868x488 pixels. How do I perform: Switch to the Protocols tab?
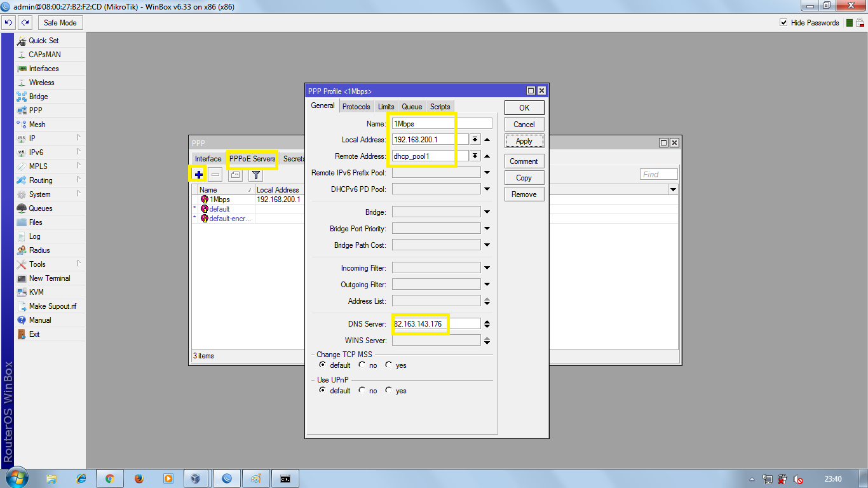356,106
